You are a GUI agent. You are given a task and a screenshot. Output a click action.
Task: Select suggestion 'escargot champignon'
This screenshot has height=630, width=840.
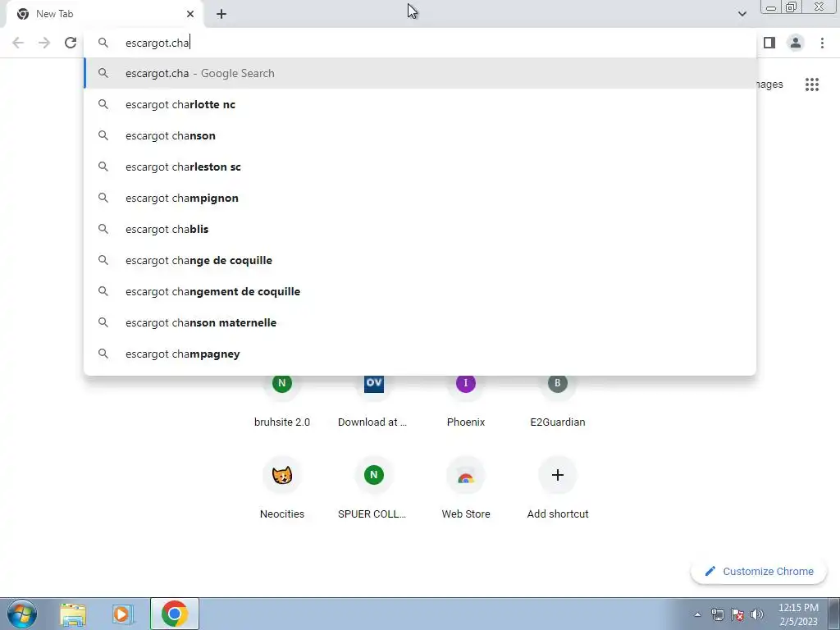[x=420, y=198]
